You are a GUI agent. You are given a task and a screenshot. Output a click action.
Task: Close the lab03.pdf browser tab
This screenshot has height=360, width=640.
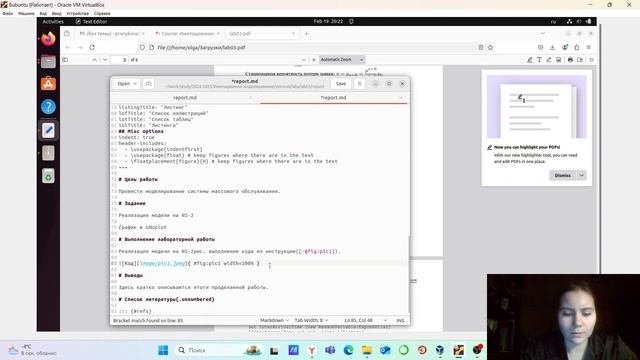click(x=293, y=33)
